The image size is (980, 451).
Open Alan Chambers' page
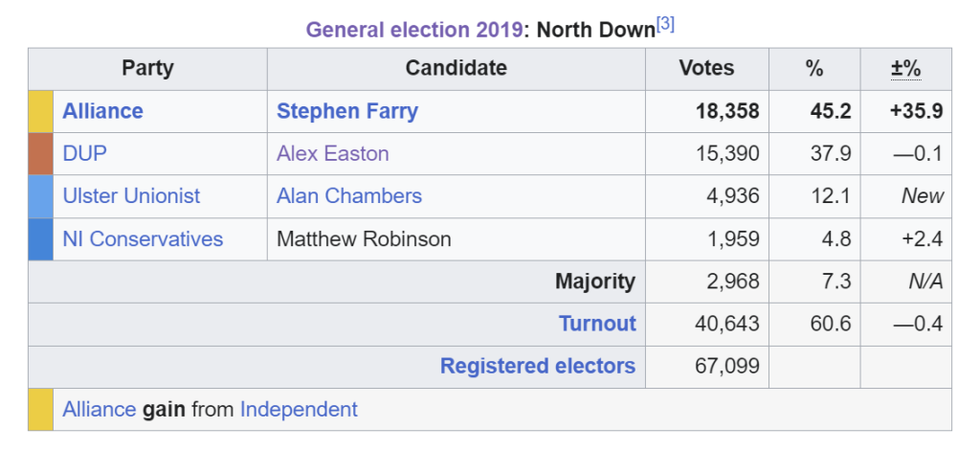(349, 196)
